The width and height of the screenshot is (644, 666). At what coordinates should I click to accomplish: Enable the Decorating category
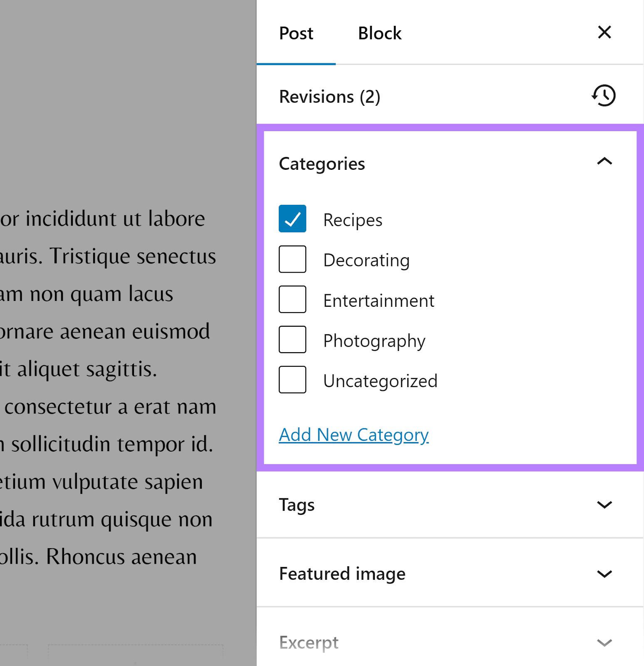coord(292,259)
